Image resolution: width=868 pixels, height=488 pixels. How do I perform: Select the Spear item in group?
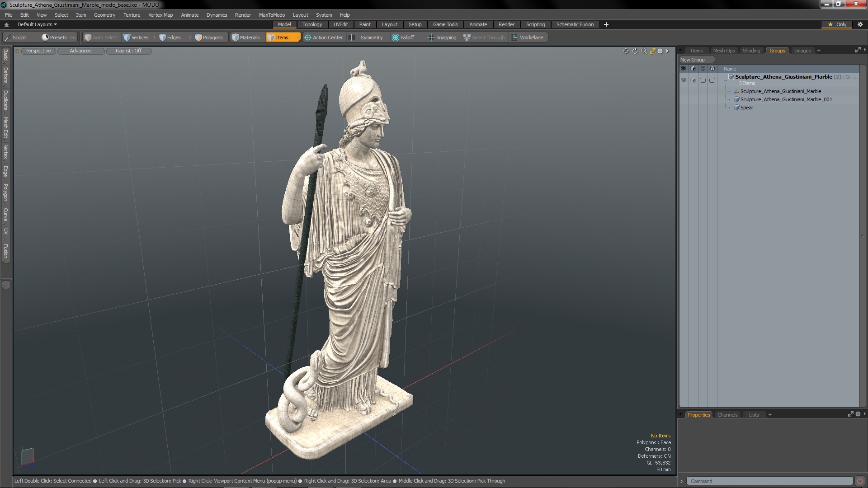tap(746, 108)
